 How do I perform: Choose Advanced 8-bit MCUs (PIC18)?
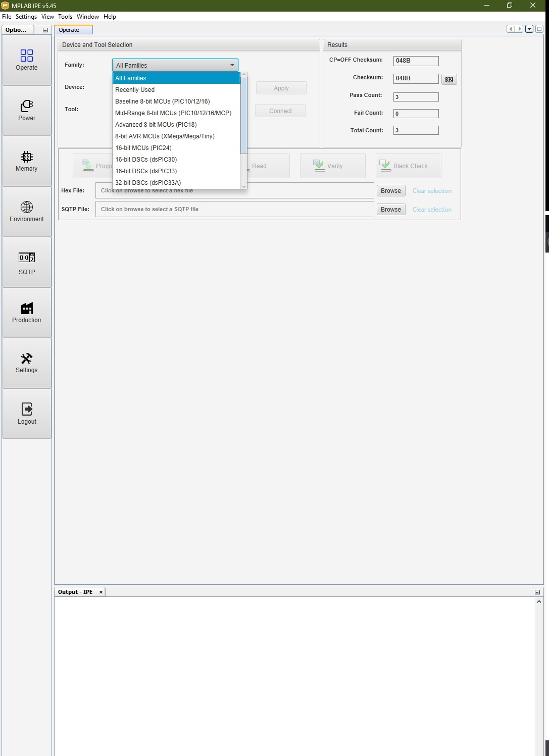point(176,125)
